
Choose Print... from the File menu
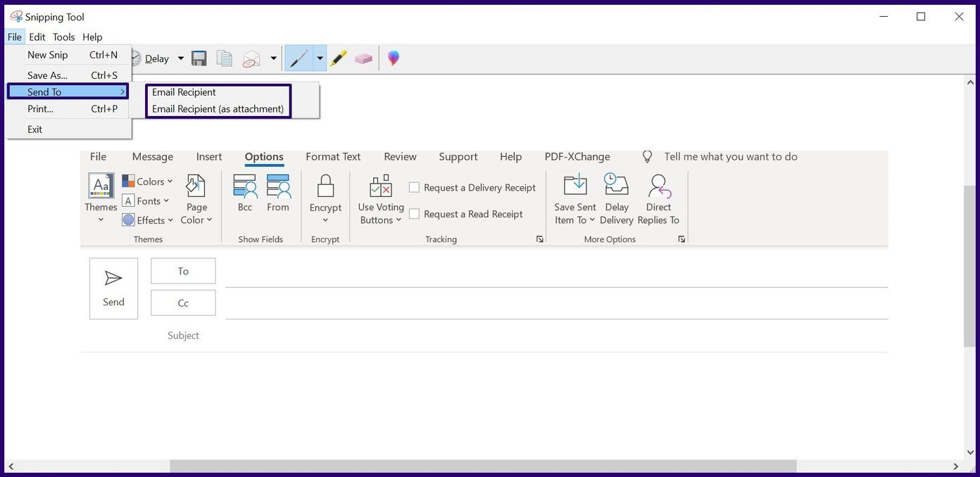coord(69,109)
